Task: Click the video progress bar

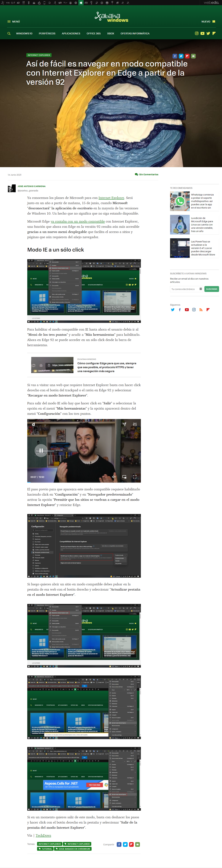Action: click(x=84, y=482)
